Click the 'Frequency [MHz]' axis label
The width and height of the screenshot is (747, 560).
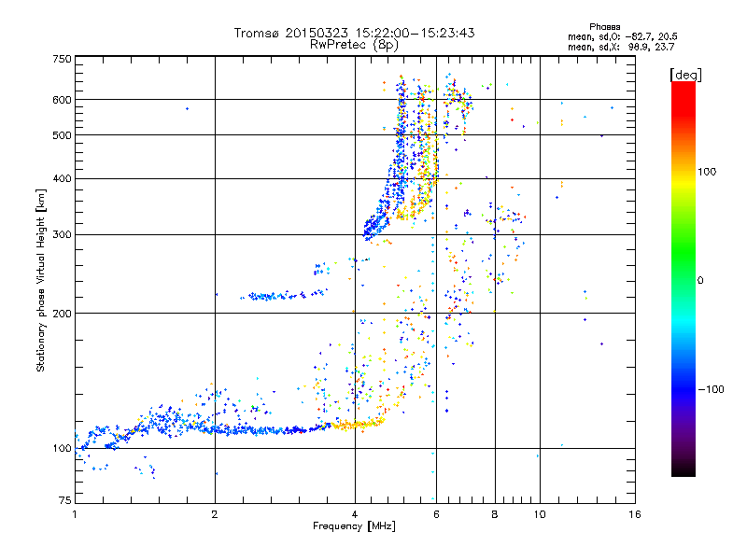pyautogui.click(x=354, y=526)
